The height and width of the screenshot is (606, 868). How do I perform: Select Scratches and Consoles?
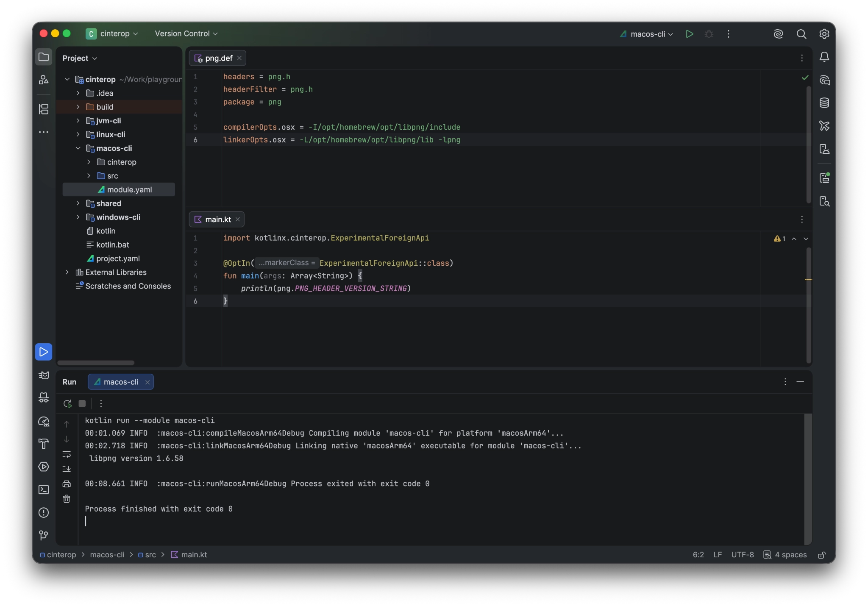[x=128, y=286]
